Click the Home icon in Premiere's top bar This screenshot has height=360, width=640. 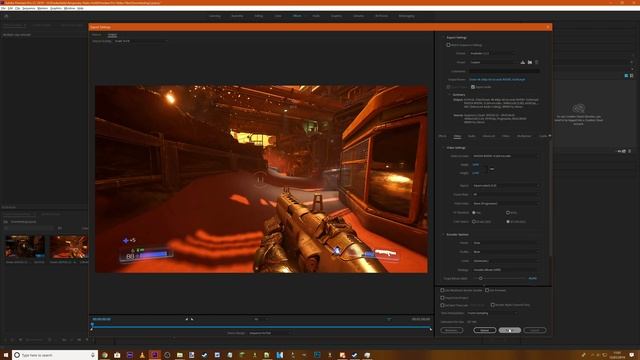tap(6, 16)
